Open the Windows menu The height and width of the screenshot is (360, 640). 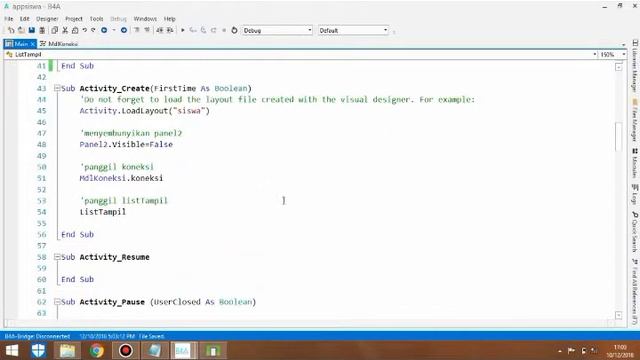click(145, 19)
